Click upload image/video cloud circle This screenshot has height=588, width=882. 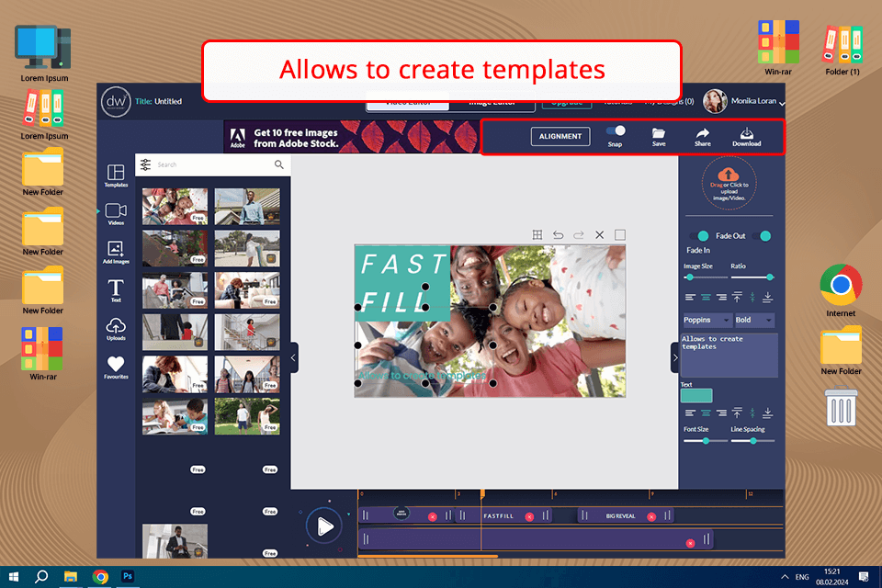(x=729, y=183)
